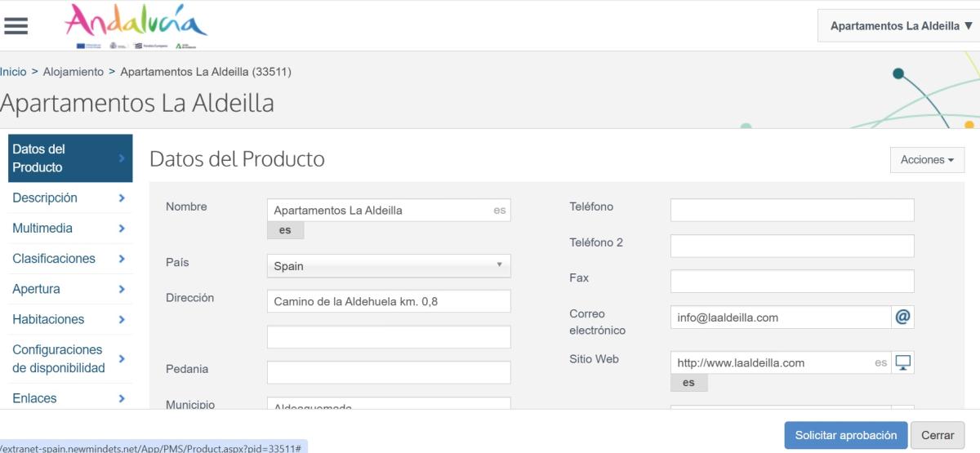Click the Teléfono 2 input field

(x=792, y=246)
